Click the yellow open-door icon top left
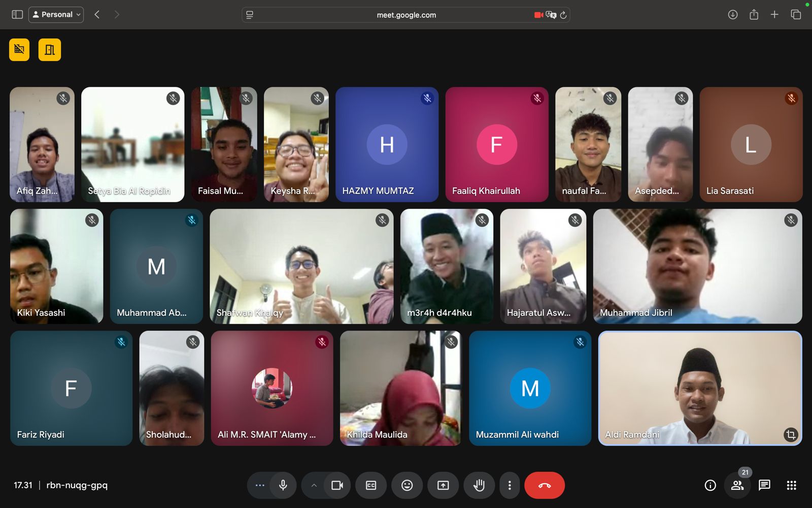Viewport: 812px width, 508px height. point(49,49)
